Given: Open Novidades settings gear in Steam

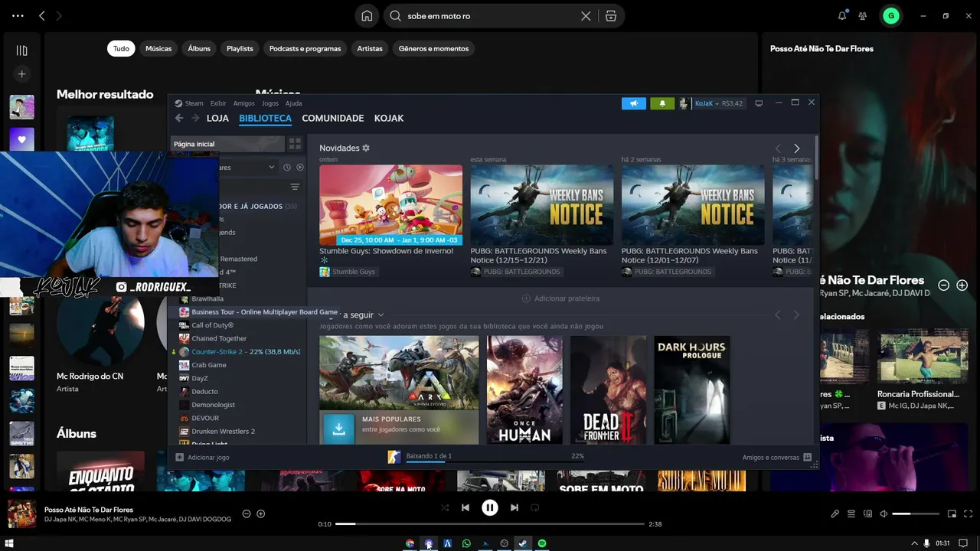Looking at the screenshot, I should click(x=366, y=148).
